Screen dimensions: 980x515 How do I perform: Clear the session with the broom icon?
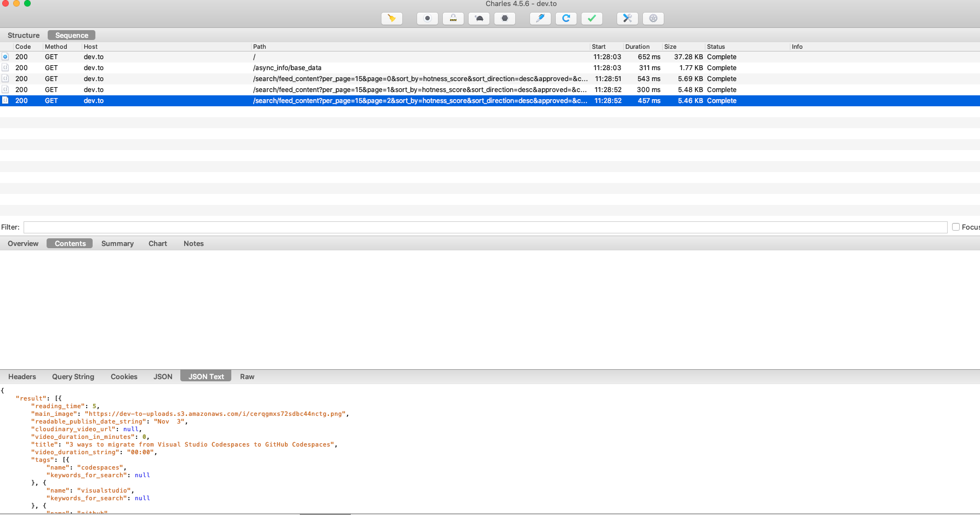coord(391,19)
